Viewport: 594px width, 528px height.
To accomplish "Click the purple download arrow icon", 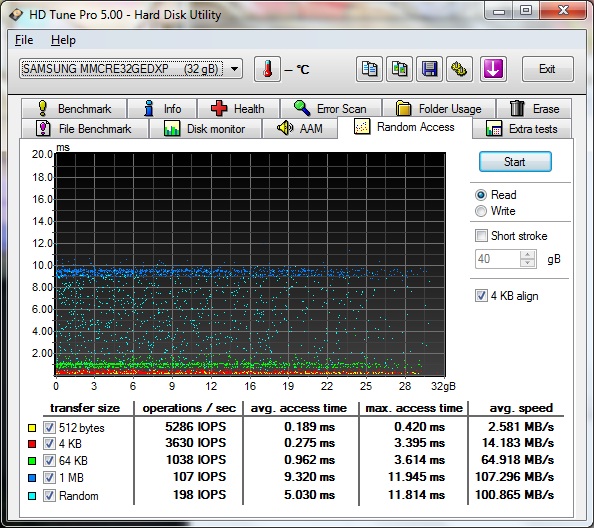I will point(493,69).
